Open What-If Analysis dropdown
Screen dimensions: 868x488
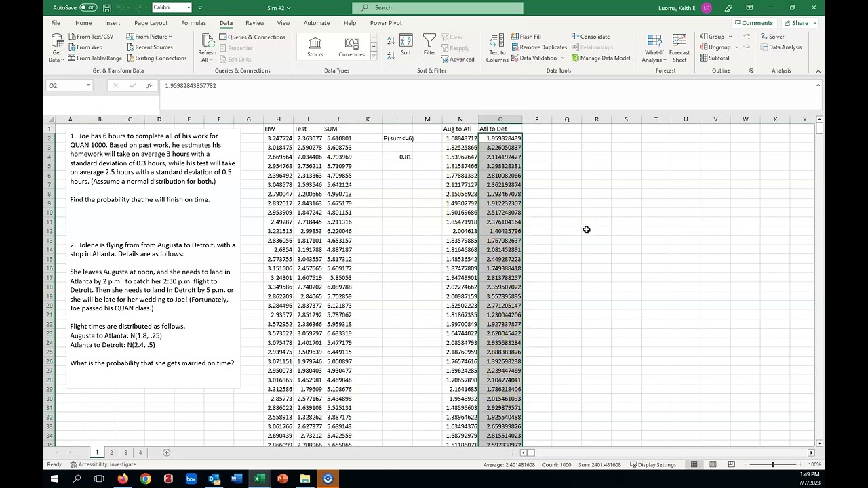(654, 47)
